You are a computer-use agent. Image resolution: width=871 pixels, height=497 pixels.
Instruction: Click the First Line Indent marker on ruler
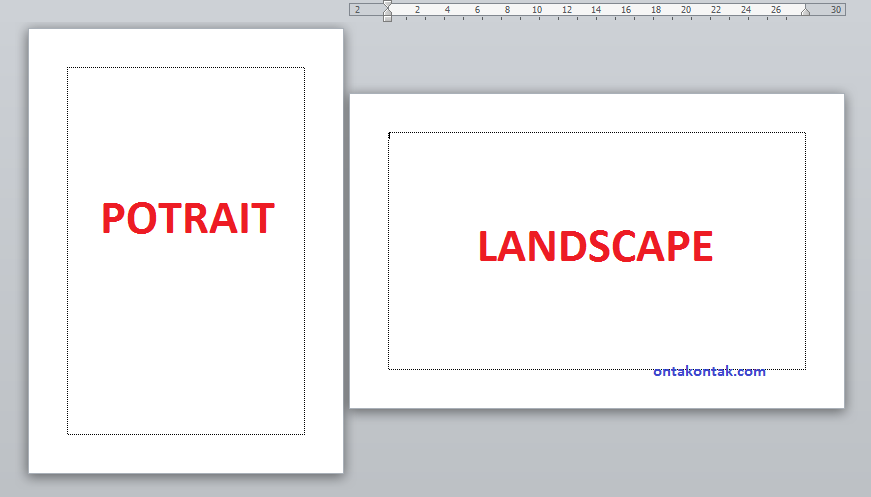tap(387, 4)
